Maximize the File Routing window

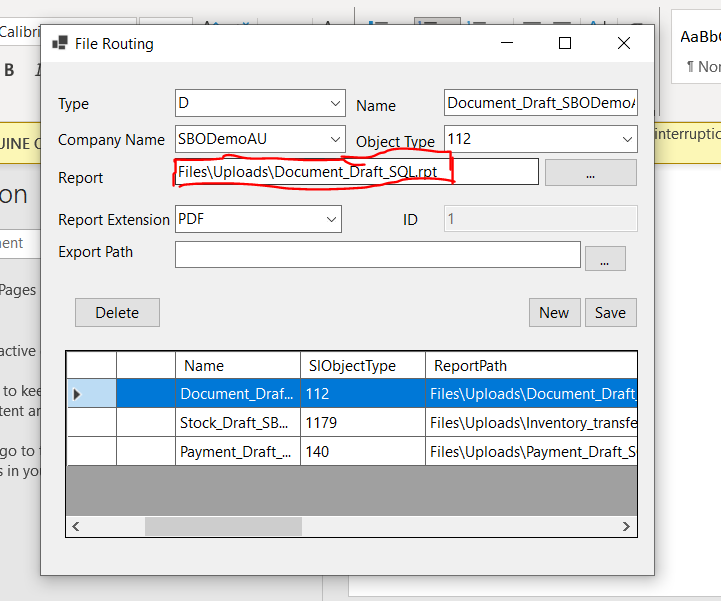pyautogui.click(x=565, y=43)
